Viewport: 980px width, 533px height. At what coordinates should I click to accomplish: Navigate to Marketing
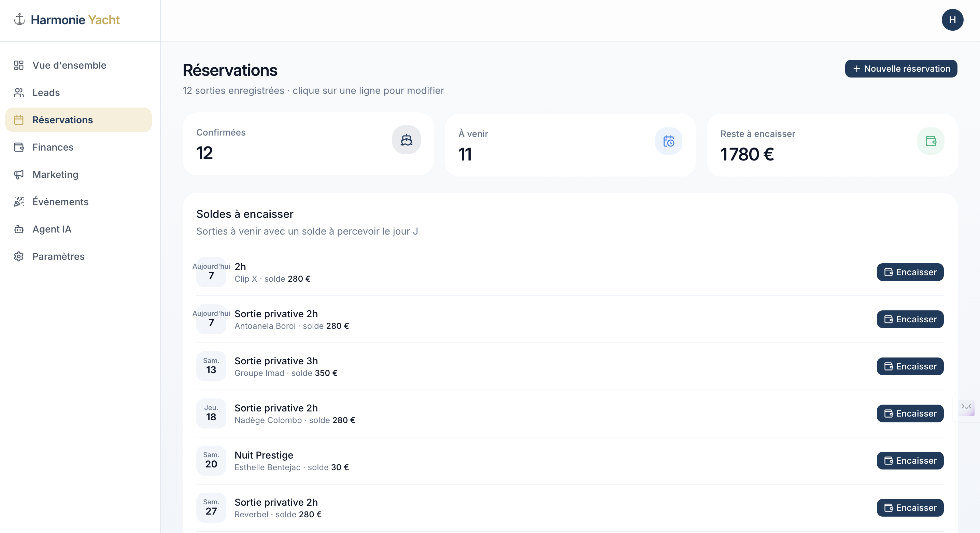coord(79,174)
